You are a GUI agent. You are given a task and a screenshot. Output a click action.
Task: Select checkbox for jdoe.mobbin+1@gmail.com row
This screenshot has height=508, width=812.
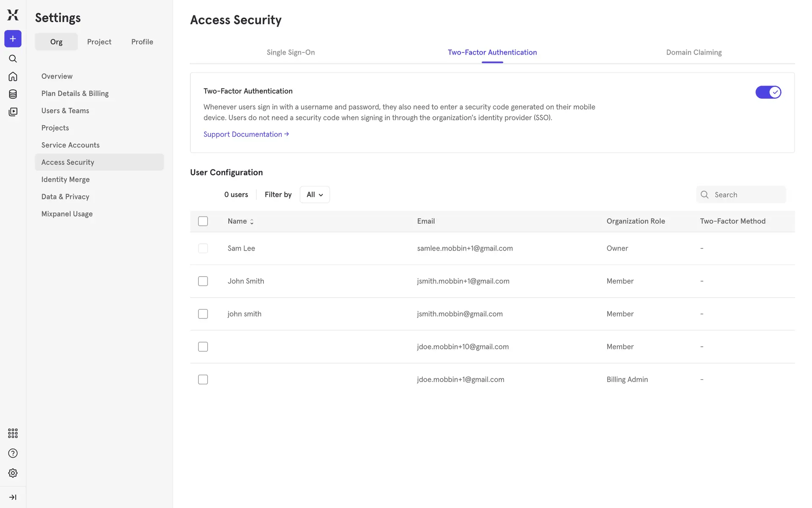[x=203, y=379]
